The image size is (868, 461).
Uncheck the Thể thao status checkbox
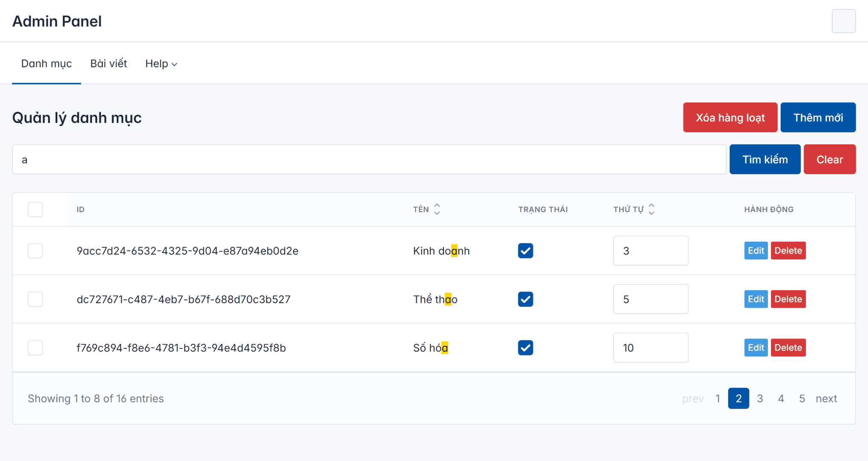[525, 299]
